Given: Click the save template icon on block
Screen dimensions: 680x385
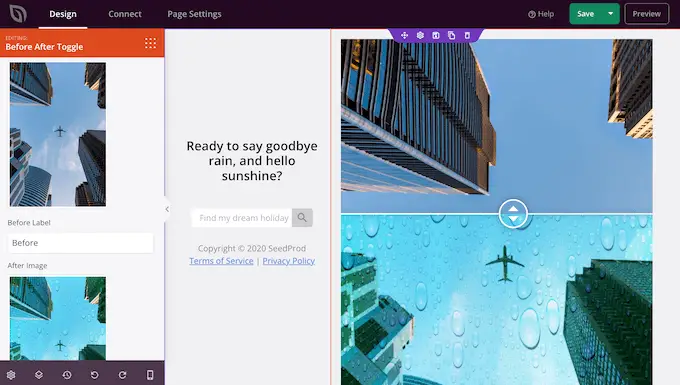Looking at the screenshot, I should pyautogui.click(x=436, y=35).
